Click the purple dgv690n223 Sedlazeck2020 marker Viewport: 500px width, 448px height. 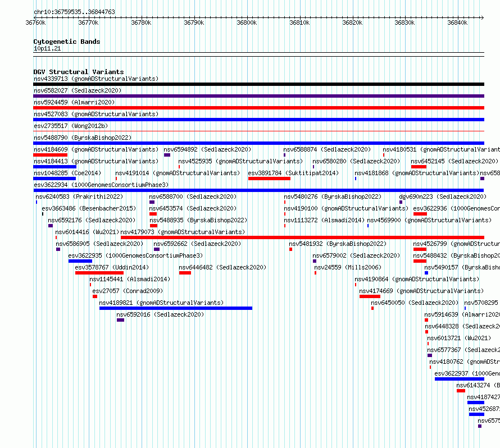coord(401,202)
